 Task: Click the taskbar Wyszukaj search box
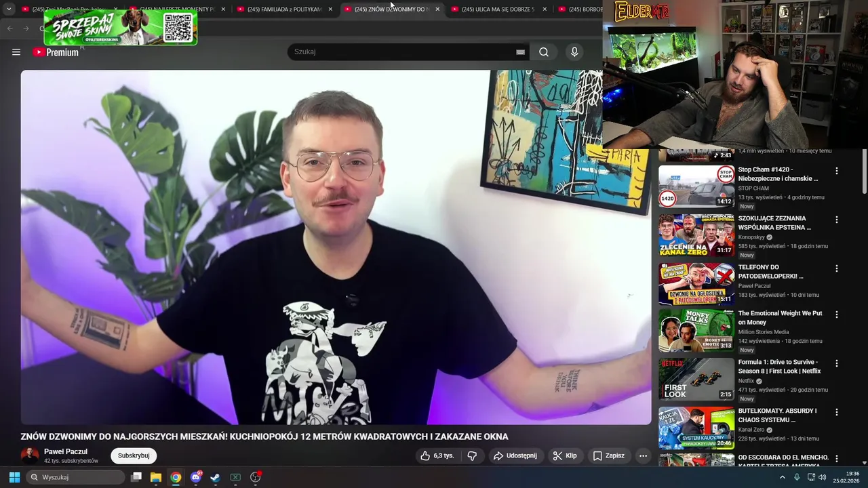click(x=76, y=477)
